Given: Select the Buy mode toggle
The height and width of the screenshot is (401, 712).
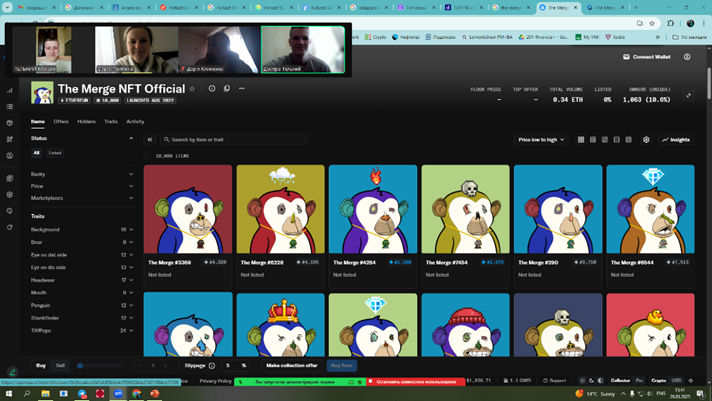Looking at the screenshot, I should (x=41, y=366).
